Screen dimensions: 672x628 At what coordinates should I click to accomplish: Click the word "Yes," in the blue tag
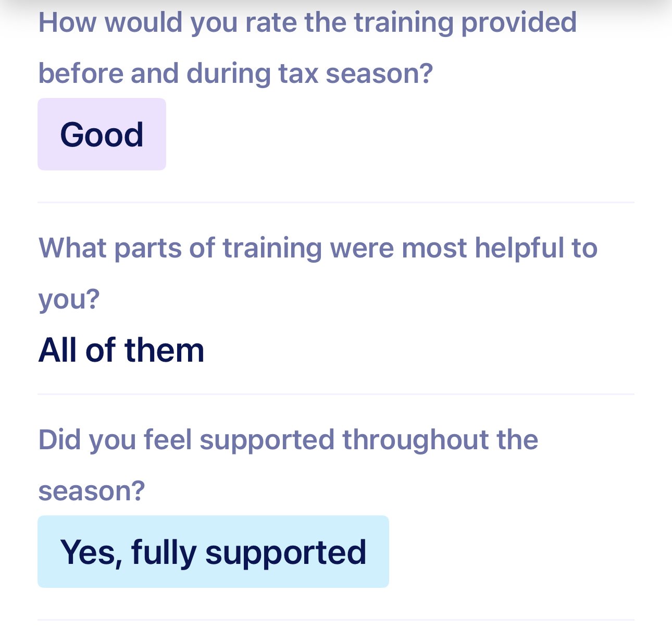tap(92, 552)
